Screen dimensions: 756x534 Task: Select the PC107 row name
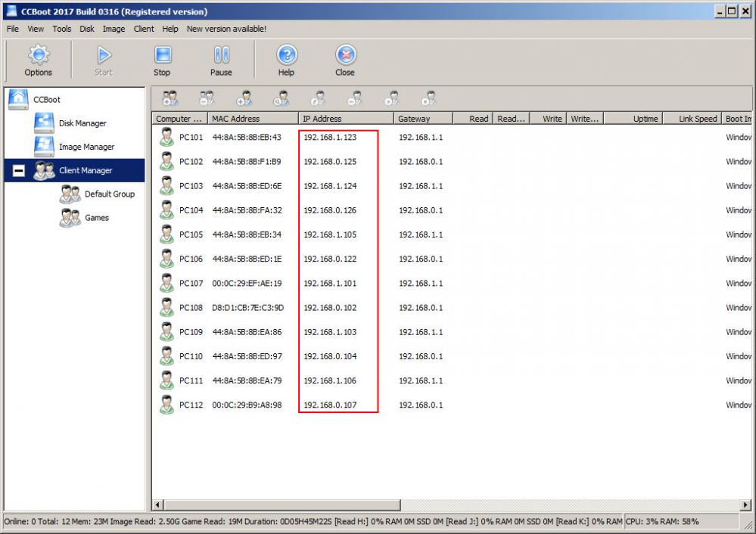click(191, 284)
